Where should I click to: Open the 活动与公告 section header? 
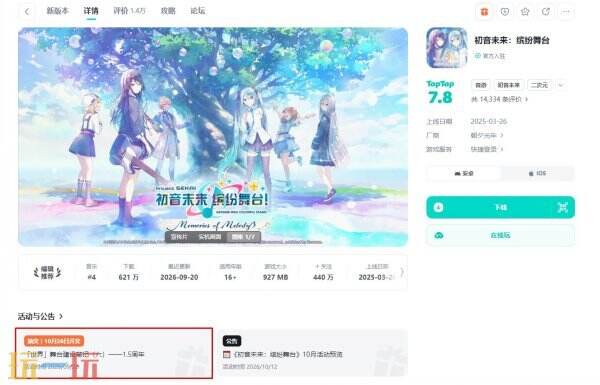click(41, 316)
